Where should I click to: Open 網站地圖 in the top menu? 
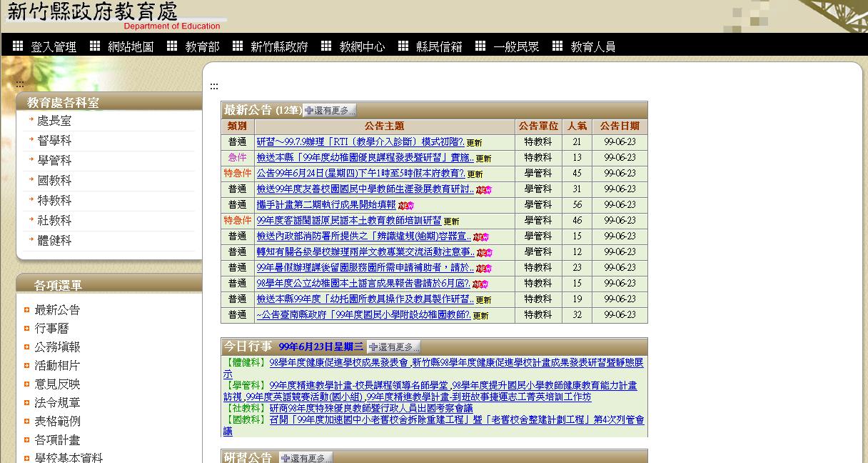(x=131, y=46)
